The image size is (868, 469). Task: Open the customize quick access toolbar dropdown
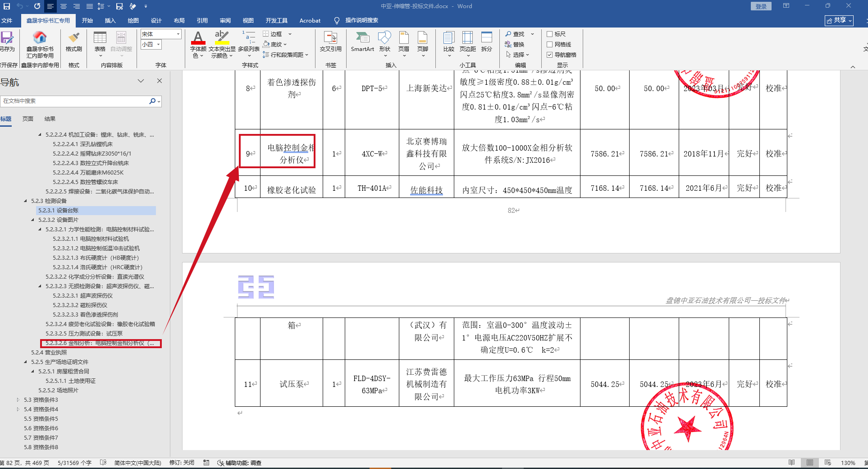click(x=146, y=6)
